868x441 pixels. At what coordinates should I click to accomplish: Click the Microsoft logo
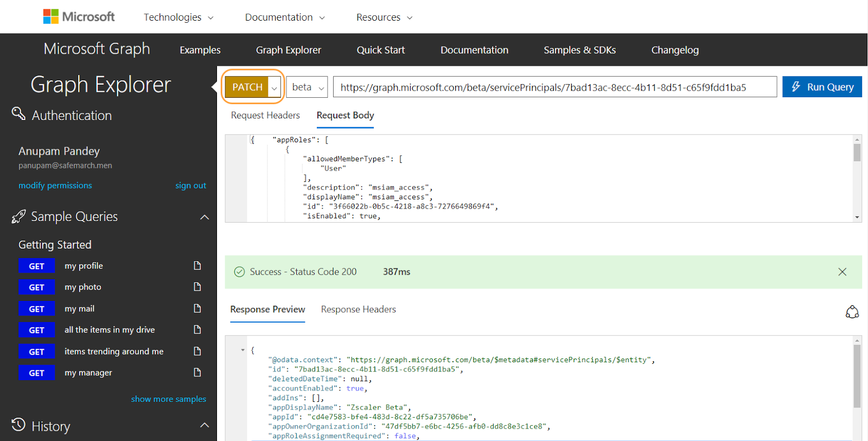(x=79, y=17)
